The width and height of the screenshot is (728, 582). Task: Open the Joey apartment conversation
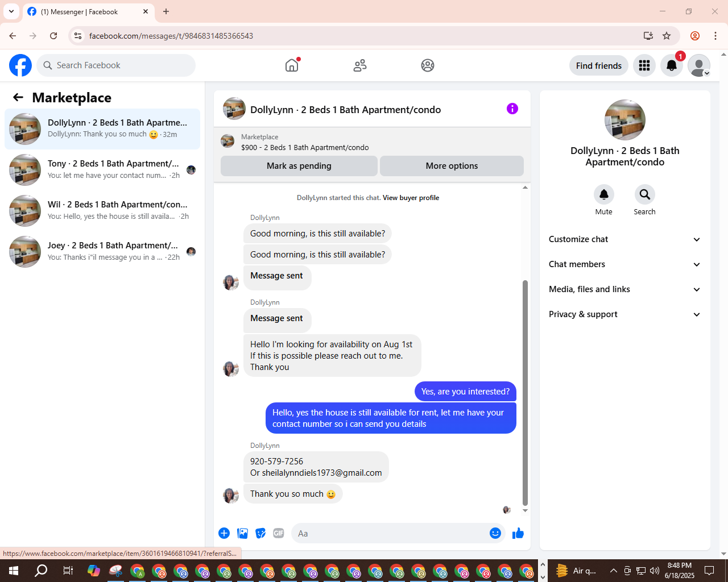pyautogui.click(x=102, y=252)
